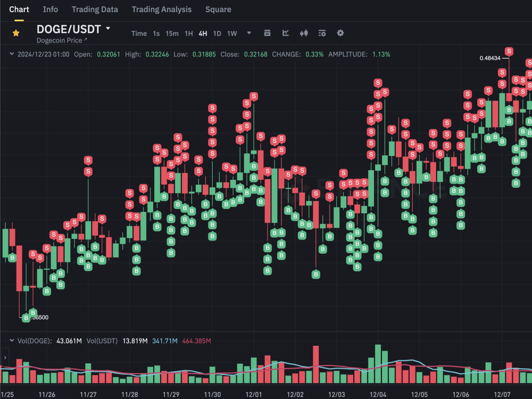This screenshot has height=399, width=532.
Task: Click the 0.48434 high price label
Action: 490,58
